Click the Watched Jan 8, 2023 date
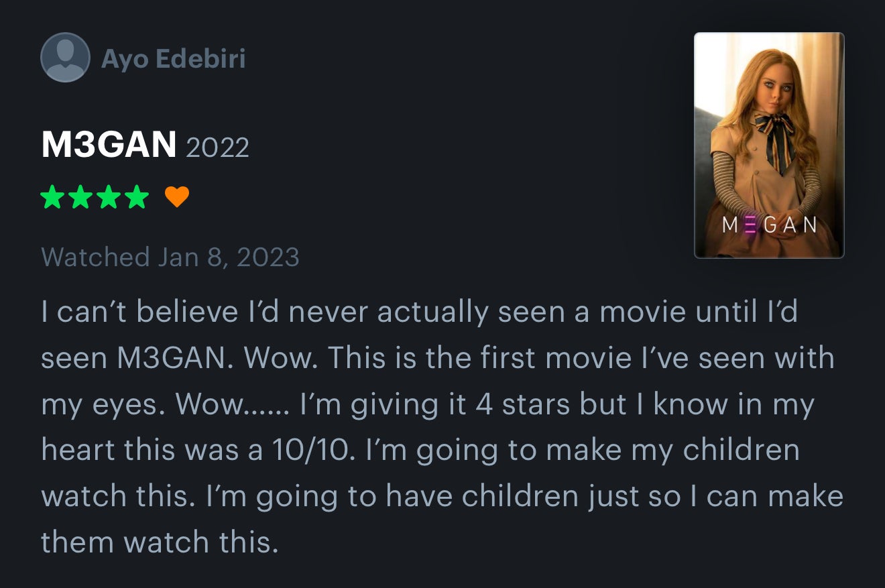 pos(170,257)
